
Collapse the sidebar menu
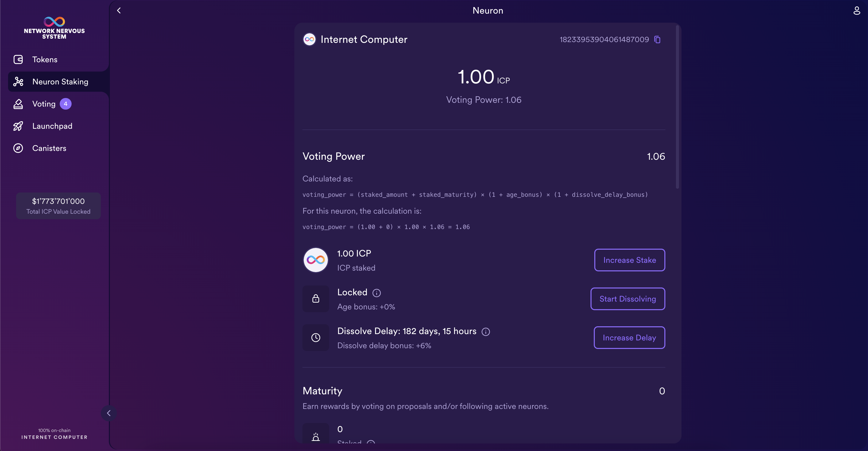108,413
